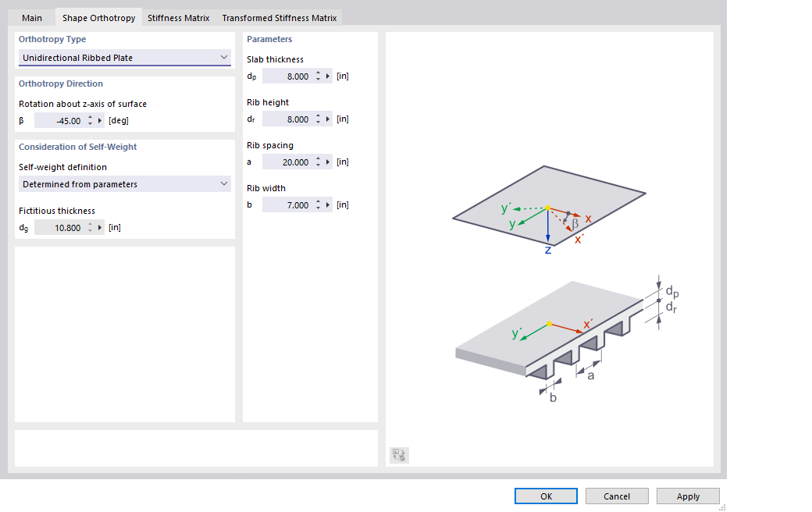Viewport: 812px width, 512px height.
Task: Open the Self-weight definition dropdown
Action: tap(125, 183)
